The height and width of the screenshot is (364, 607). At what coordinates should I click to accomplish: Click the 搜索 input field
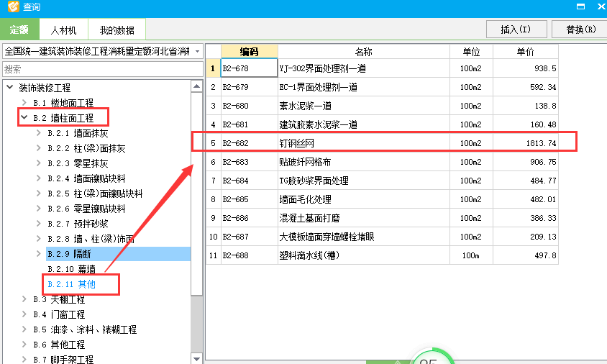pos(103,69)
